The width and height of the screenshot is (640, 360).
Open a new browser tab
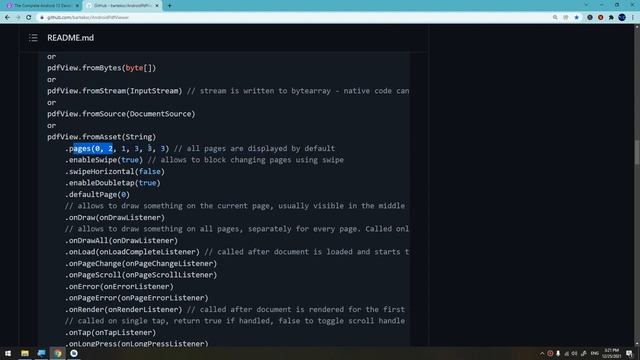pyautogui.click(x=169, y=6)
